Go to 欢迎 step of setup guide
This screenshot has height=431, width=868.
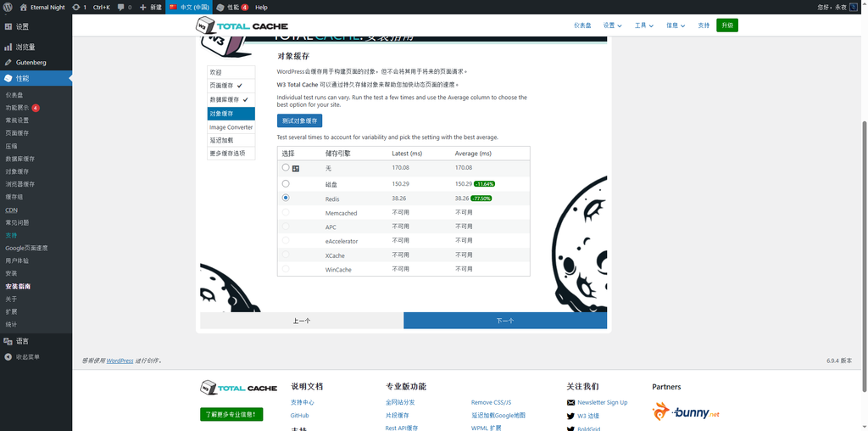[231, 73]
